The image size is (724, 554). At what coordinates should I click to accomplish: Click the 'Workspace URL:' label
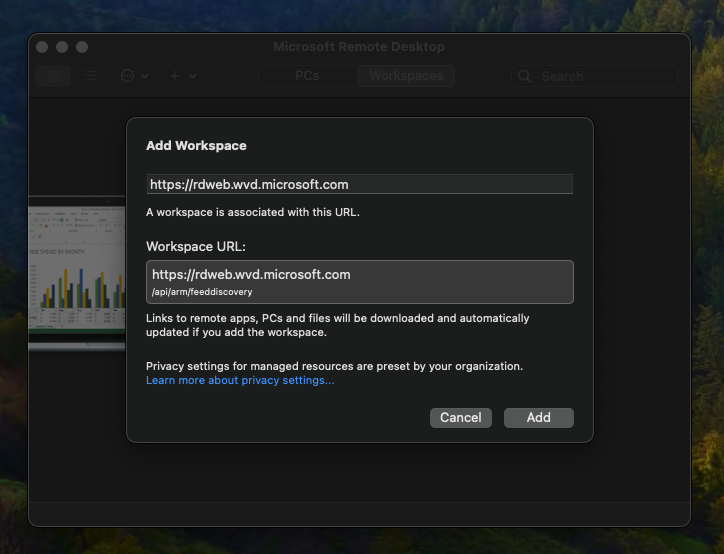(x=196, y=247)
